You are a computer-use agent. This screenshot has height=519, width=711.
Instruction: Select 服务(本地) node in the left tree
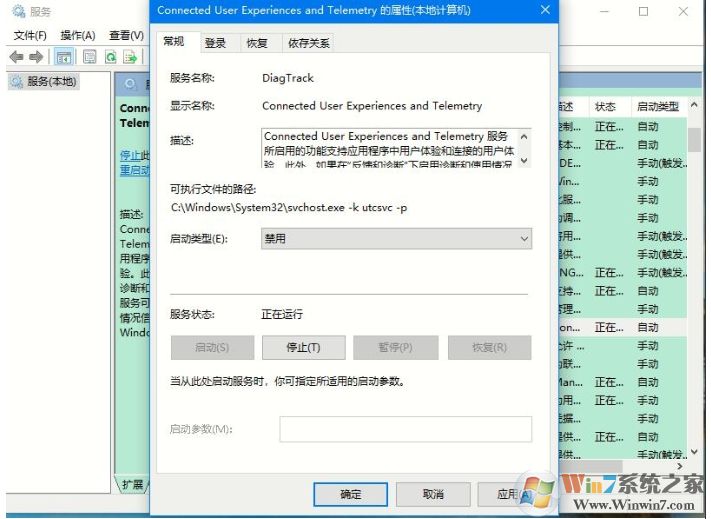pos(44,82)
